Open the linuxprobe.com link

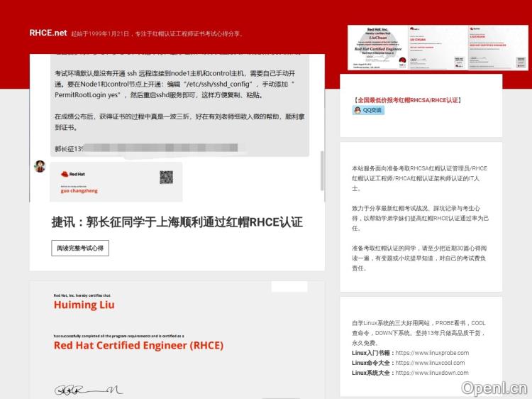[x=431, y=353]
